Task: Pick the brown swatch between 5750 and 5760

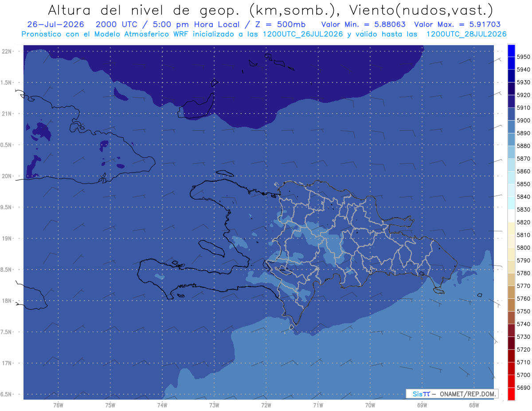Action: (x=511, y=305)
